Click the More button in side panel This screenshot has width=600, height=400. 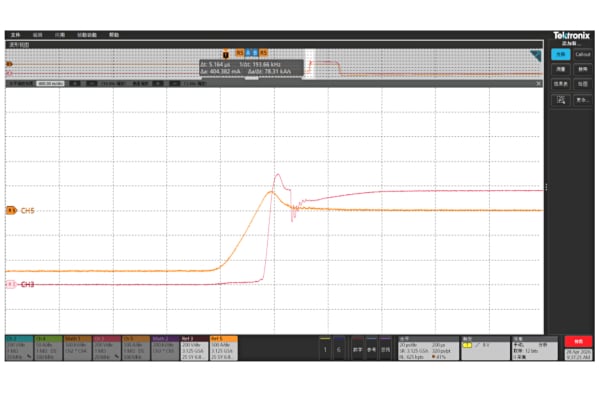coord(583,100)
